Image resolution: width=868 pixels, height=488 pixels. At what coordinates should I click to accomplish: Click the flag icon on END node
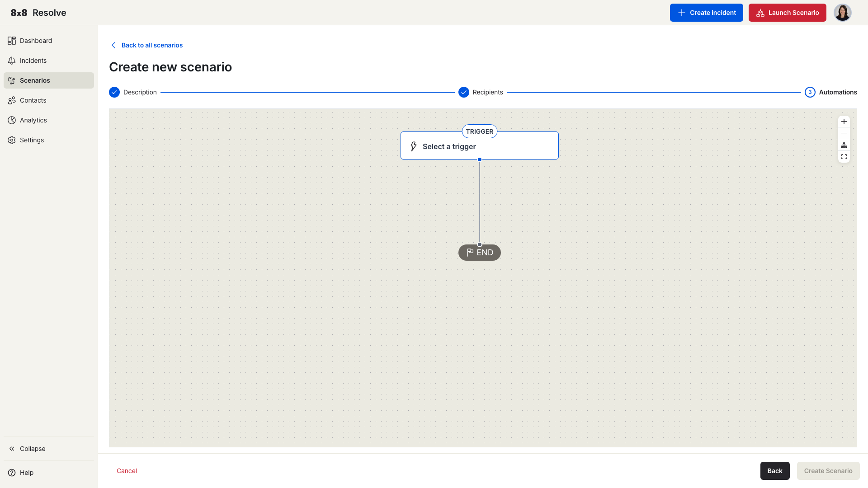click(x=470, y=252)
